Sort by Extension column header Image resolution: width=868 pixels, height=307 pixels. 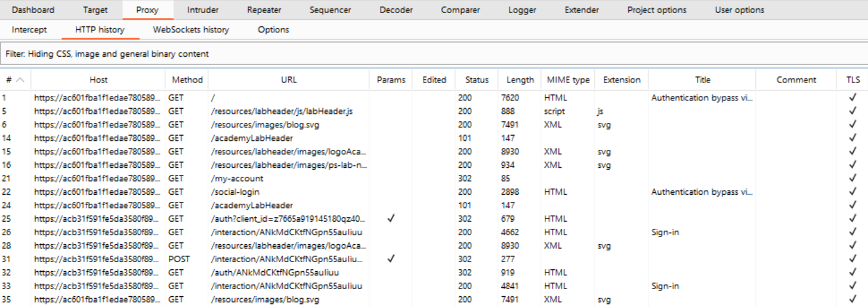(622, 79)
